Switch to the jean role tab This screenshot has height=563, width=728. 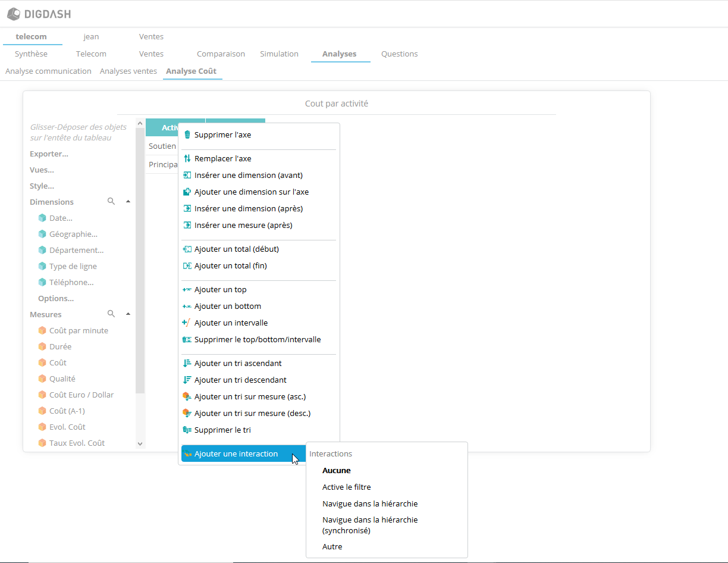91,36
